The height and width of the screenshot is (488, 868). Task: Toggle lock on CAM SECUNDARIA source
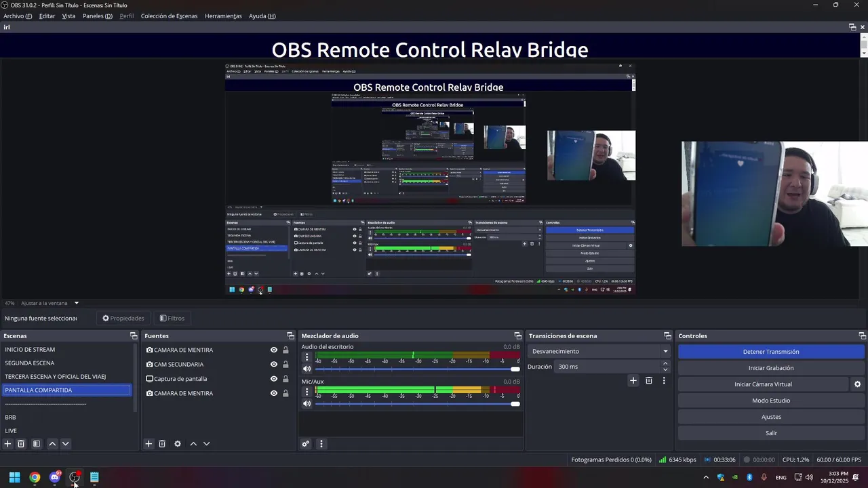coord(285,365)
